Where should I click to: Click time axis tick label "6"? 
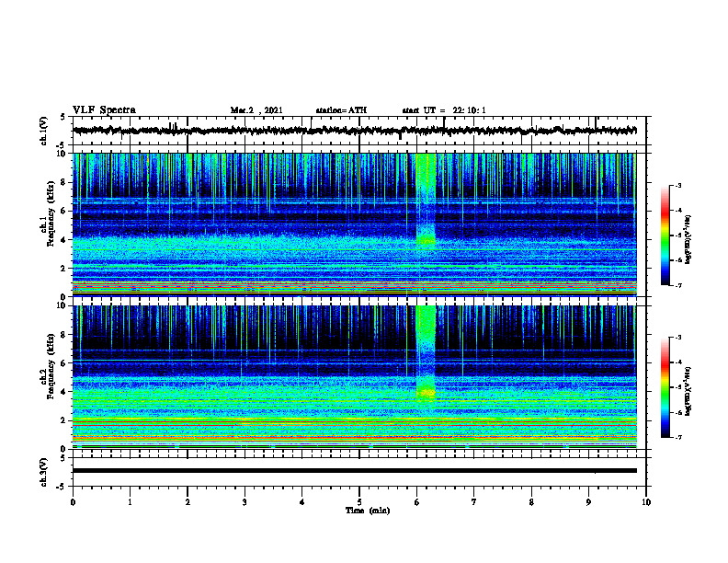tap(417, 502)
